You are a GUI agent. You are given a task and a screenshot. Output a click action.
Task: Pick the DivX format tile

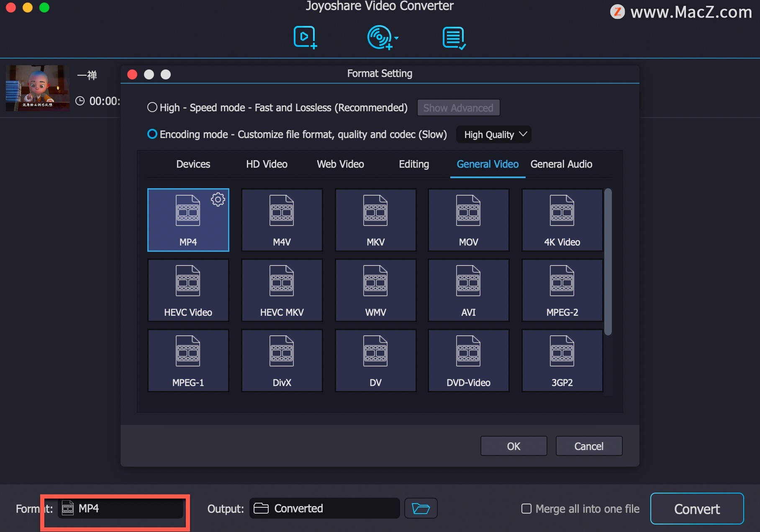coord(282,361)
